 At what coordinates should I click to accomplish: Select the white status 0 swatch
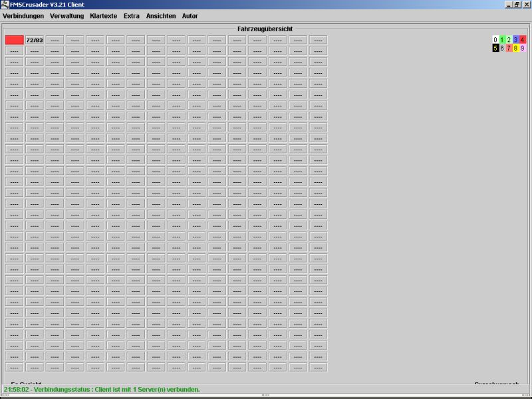coord(495,40)
